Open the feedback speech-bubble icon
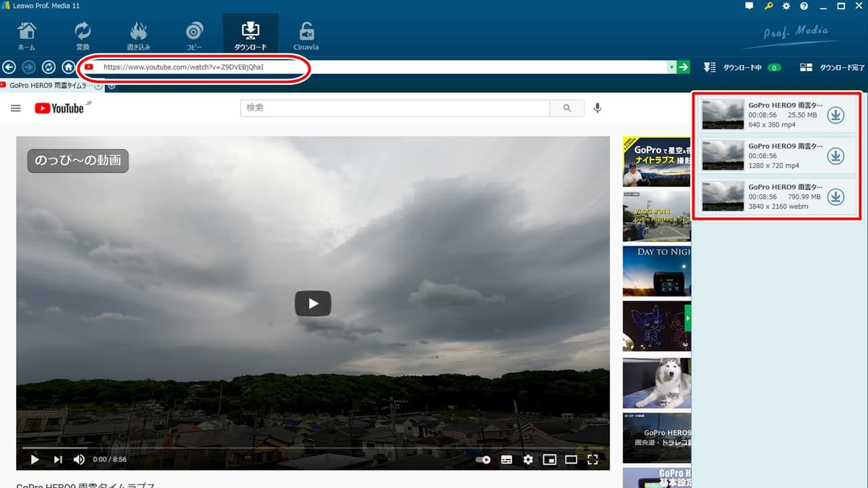The height and width of the screenshot is (488, 868). pyautogui.click(x=749, y=6)
